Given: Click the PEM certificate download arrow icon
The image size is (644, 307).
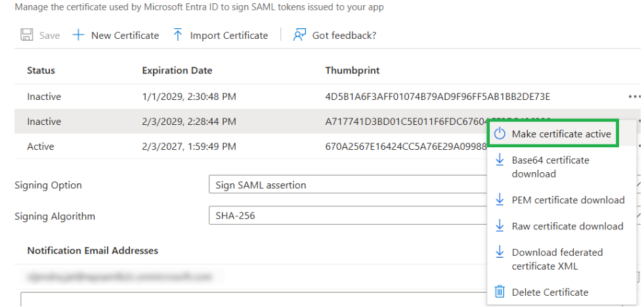Looking at the screenshot, I should pyautogui.click(x=500, y=200).
